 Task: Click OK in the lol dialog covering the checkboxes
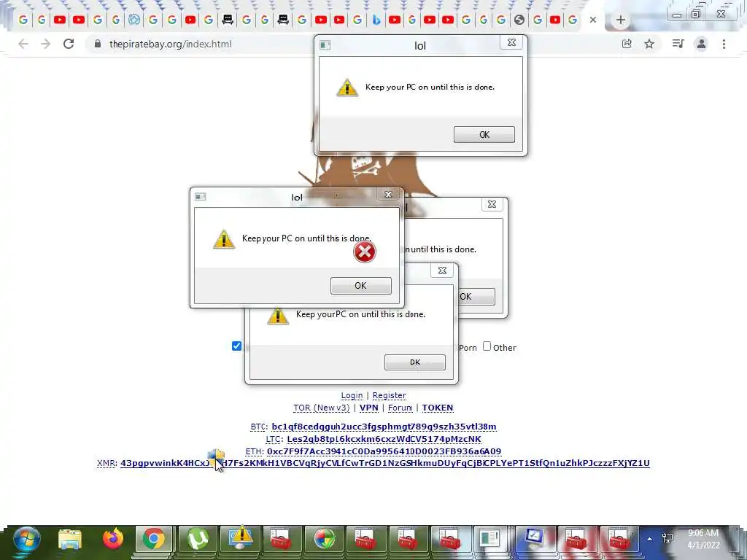[x=415, y=362]
